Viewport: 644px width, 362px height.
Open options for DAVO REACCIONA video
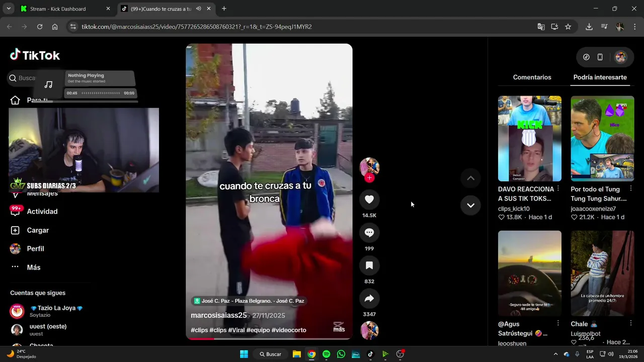(558, 189)
